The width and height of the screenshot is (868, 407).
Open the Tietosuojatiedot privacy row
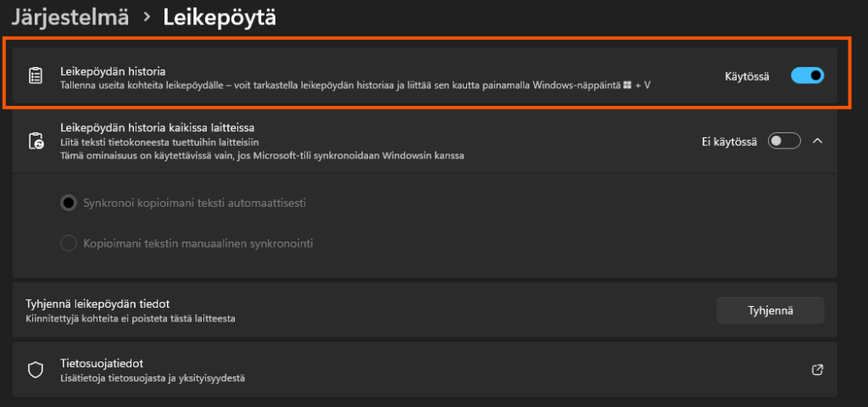click(x=424, y=370)
